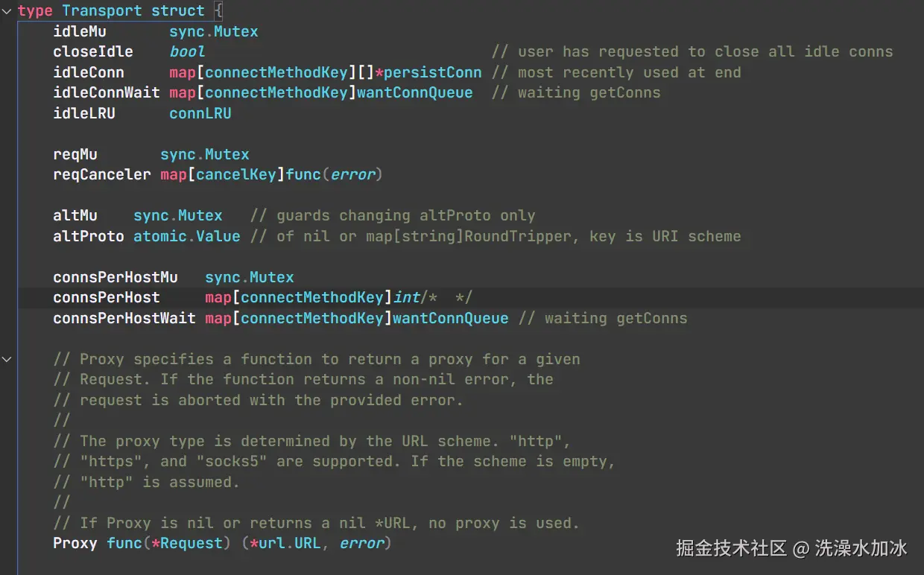Image resolution: width=924 pixels, height=575 pixels.
Task: Click wantConnQueue type on idleConnWait line
Action: click(414, 92)
